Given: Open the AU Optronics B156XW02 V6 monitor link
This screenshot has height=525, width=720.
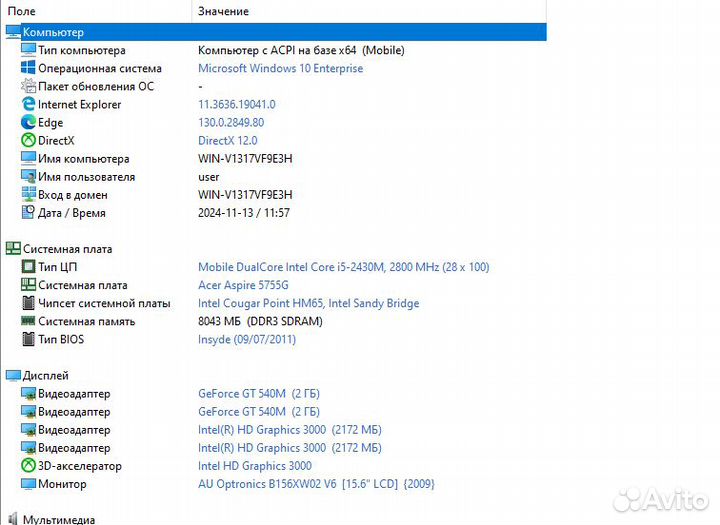Looking at the screenshot, I should click(x=316, y=484).
